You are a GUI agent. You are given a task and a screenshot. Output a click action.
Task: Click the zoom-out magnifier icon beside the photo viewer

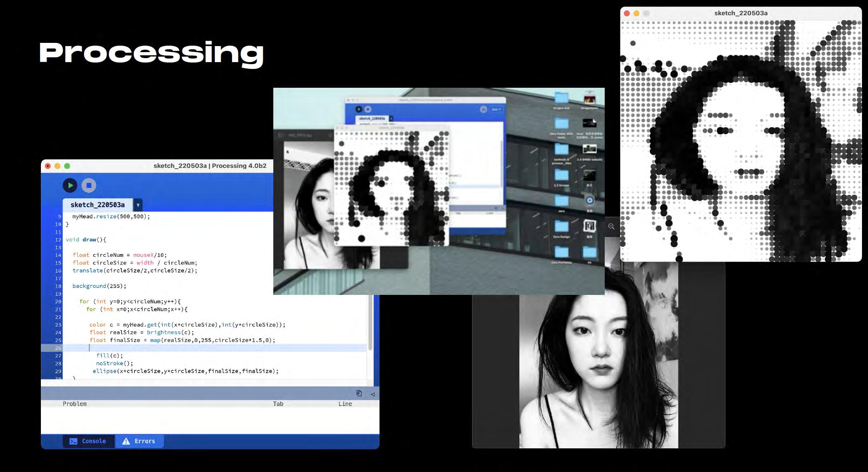click(611, 226)
